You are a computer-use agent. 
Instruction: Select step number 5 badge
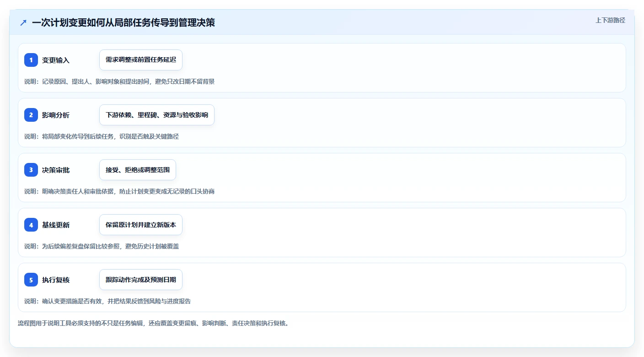pos(31,280)
